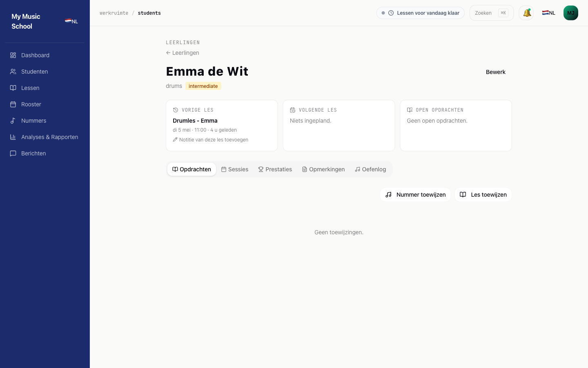Switch to the Sessies tab

[x=235, y=169]
